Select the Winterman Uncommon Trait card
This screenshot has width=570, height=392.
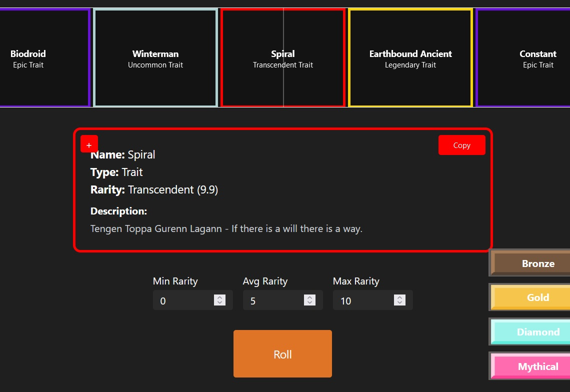155,58
